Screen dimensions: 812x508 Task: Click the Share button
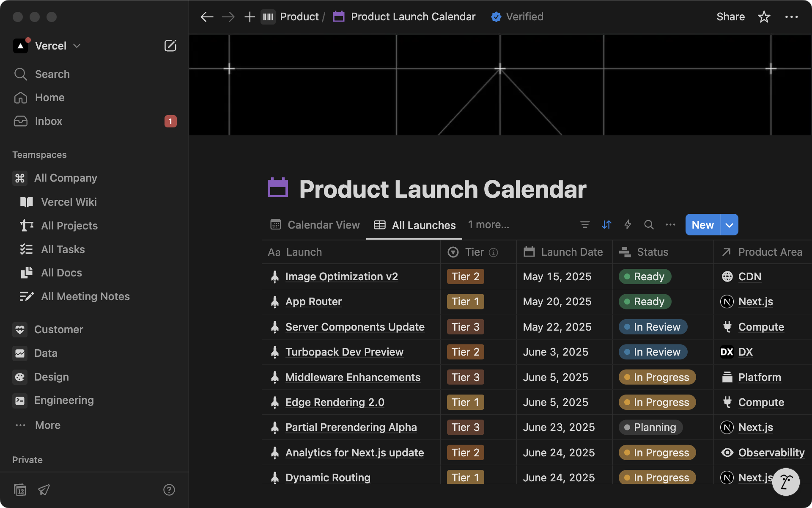pos(730,17)
